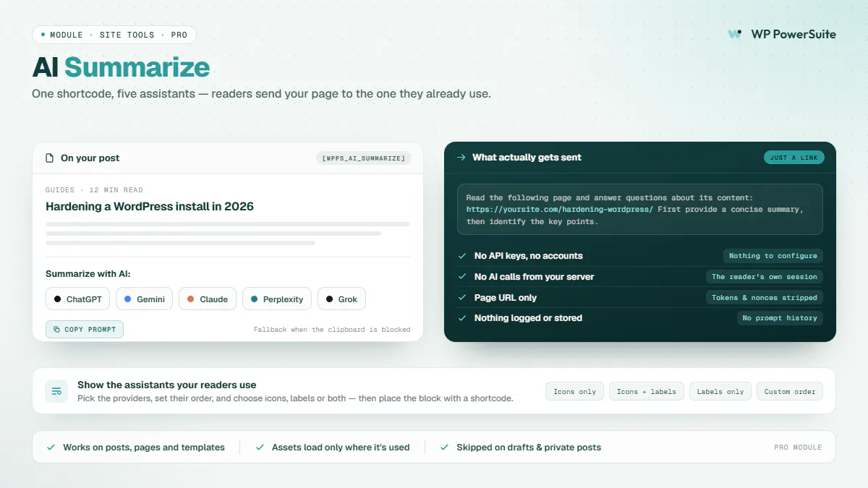Click the AI Summarize heading
Screen dimensions: 868x488
[121, 67]
